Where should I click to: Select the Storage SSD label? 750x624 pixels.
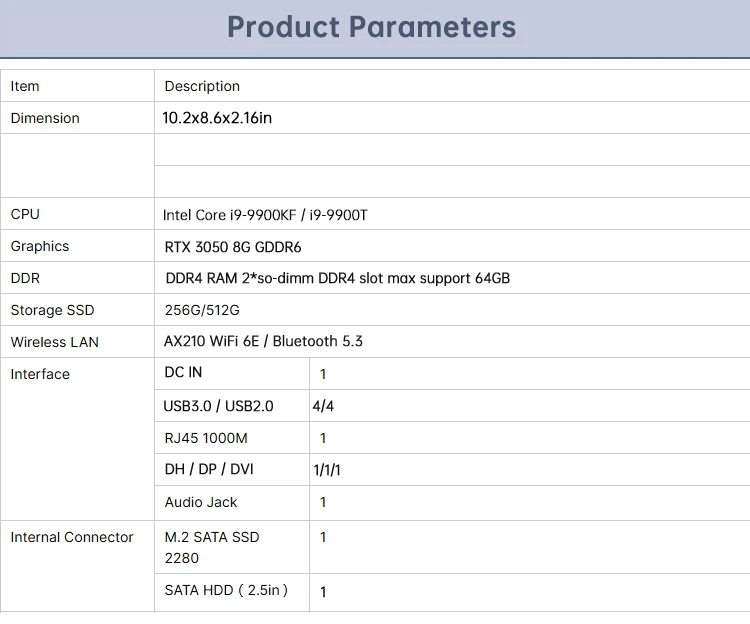pyautogui.click(x=52, y=310)
